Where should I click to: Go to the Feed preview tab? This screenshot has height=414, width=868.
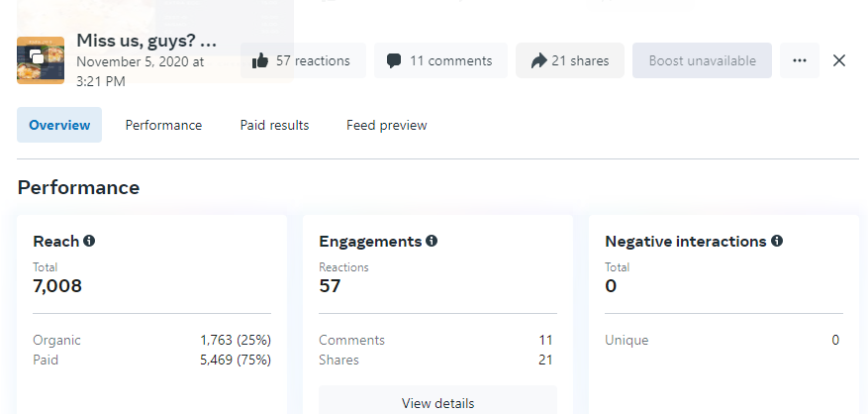[387, 126]
